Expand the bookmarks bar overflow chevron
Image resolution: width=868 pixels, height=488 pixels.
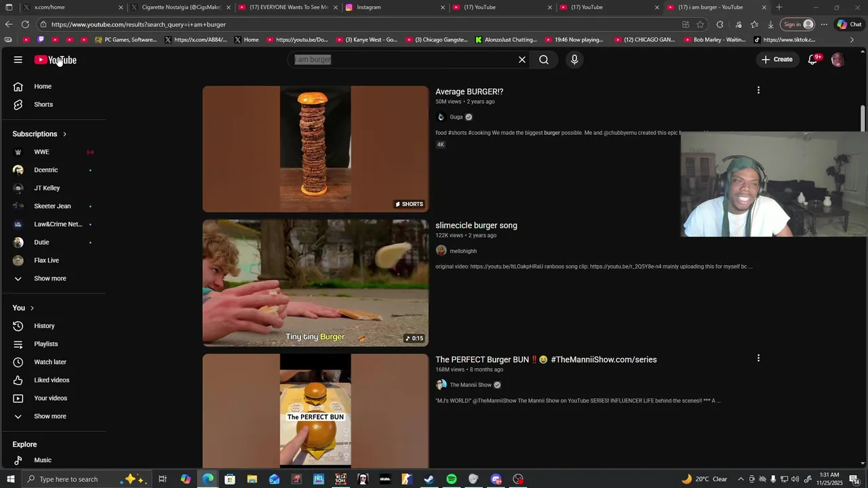pyautogui.click(x=852, y=40)
